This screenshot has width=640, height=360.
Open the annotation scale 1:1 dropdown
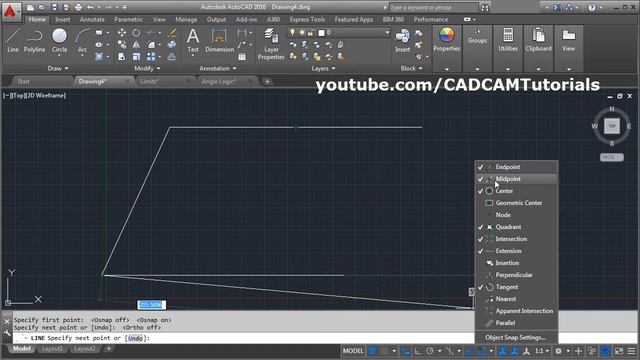[542, 351]
